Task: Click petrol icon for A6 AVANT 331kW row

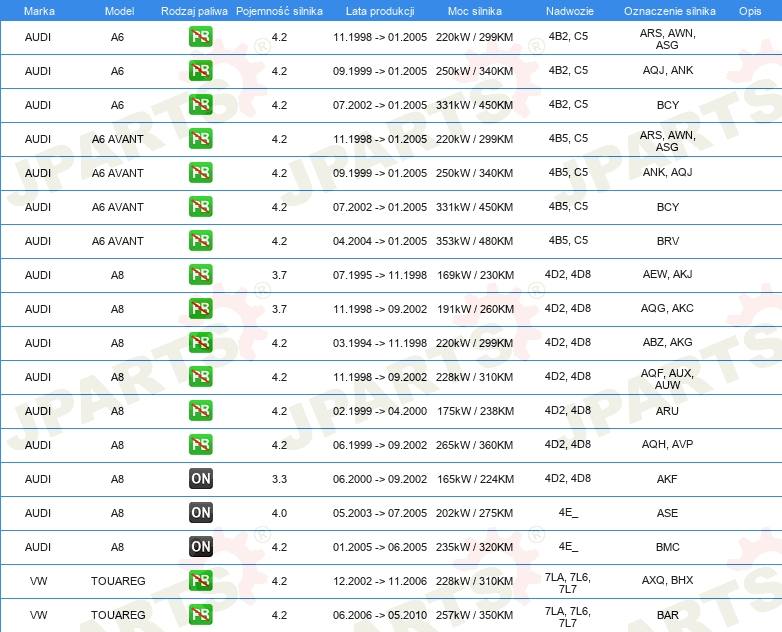Action: [x=200, y=207]
